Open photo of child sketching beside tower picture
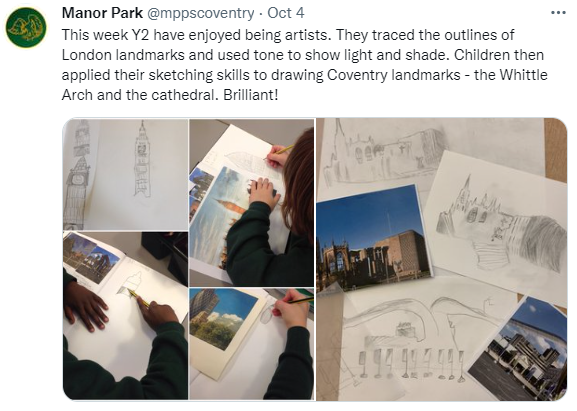The image size is (577, 411). 252,344
